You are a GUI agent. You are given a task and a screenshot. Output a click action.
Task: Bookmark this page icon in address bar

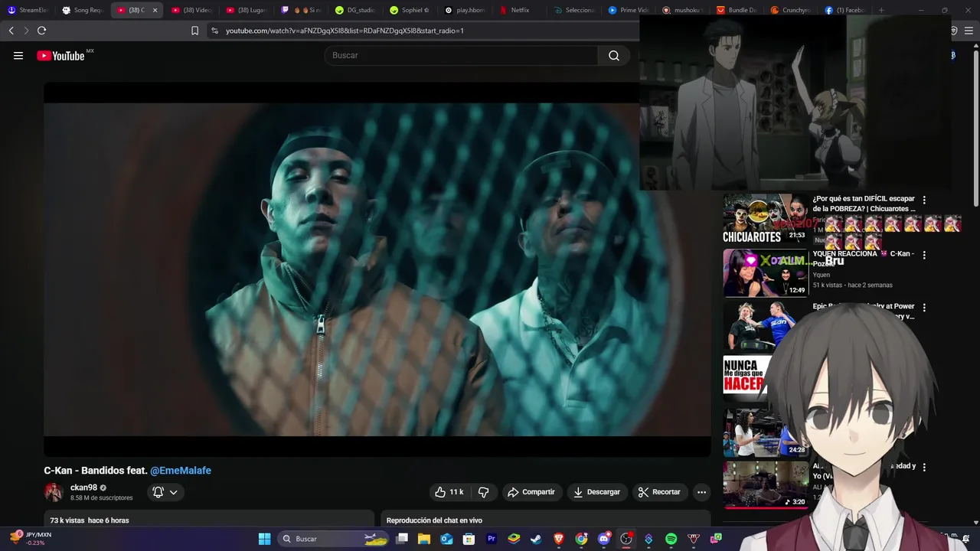[194, 31]
